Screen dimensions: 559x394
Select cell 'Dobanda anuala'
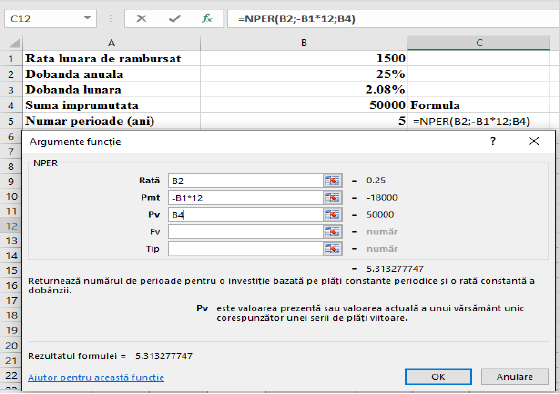(x=111, y=74)
